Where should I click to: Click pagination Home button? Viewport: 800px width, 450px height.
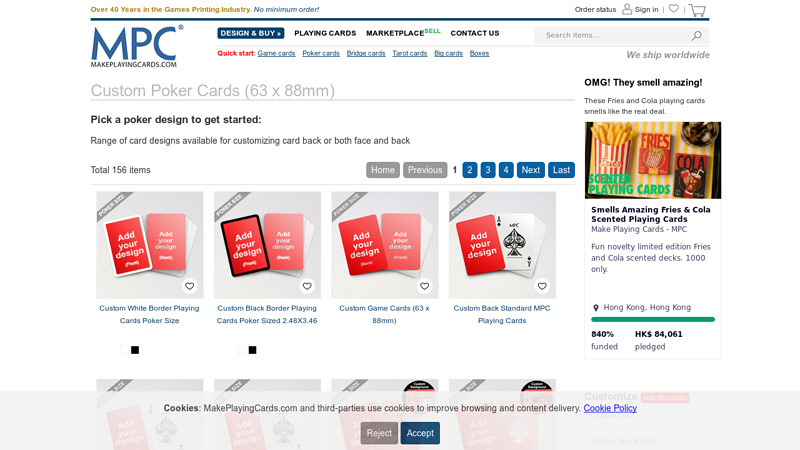(383, 170)
